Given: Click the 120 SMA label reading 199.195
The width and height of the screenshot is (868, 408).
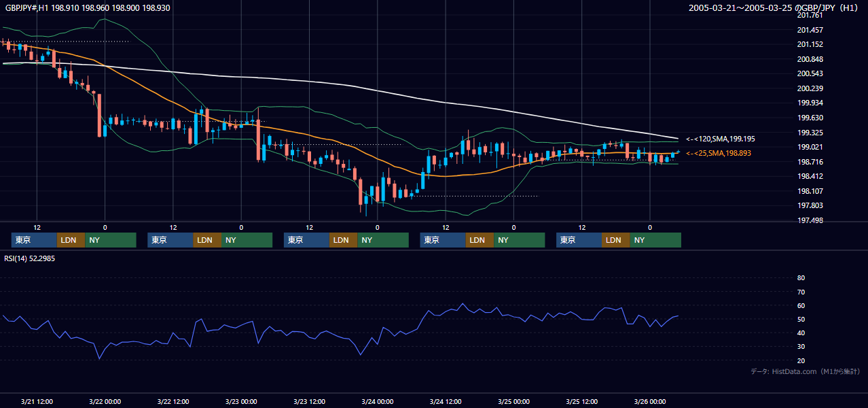Looking at the screenshot, I should pyautogui.click(x=720, y=139).
